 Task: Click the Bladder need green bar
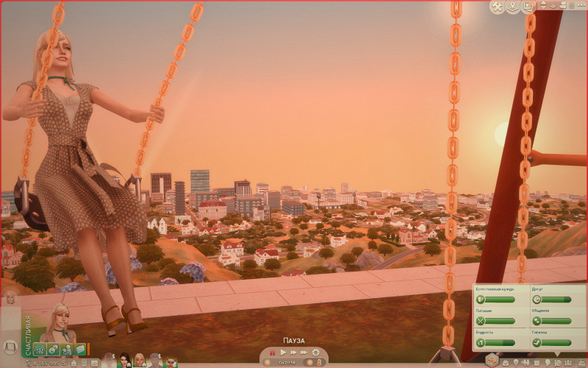click(501, 300)
